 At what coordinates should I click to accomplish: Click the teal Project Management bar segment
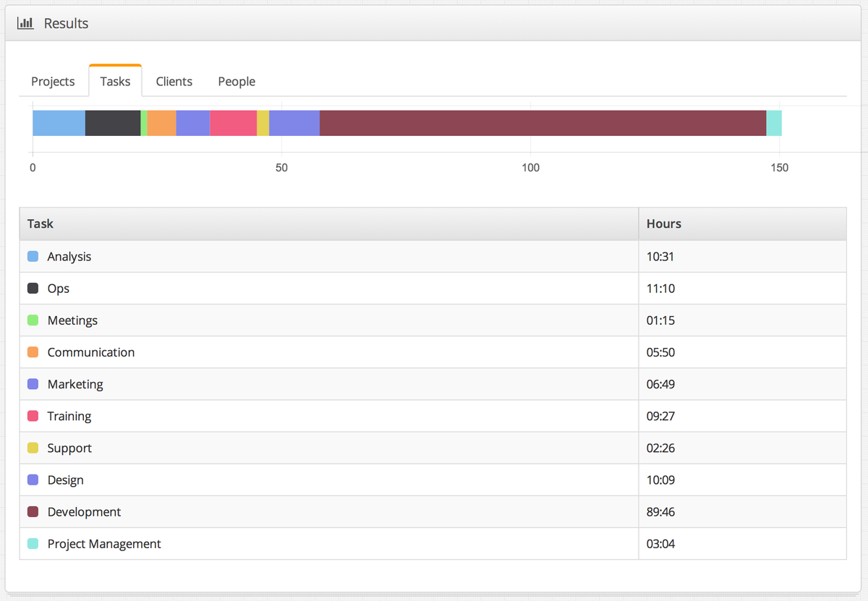point(774,123)
